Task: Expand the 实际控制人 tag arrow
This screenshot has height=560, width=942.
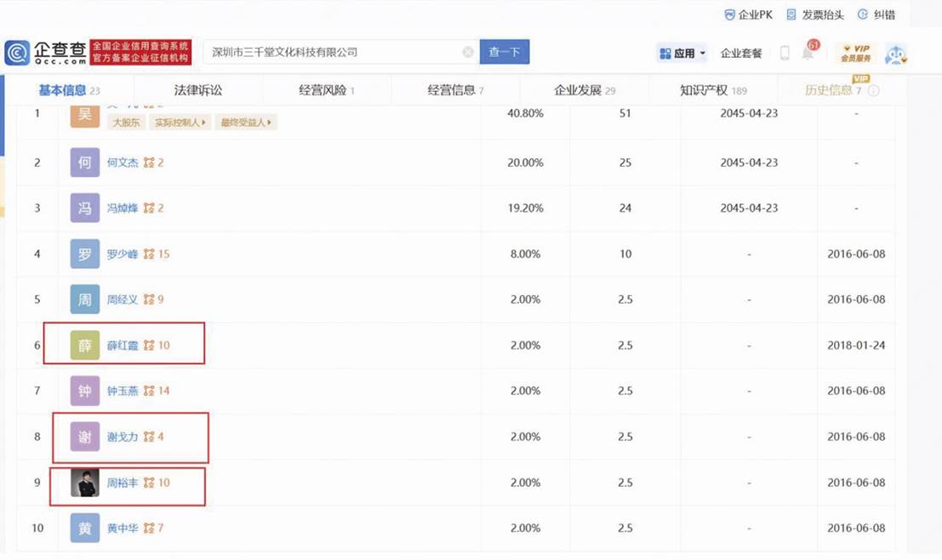Action: (180, 123)
